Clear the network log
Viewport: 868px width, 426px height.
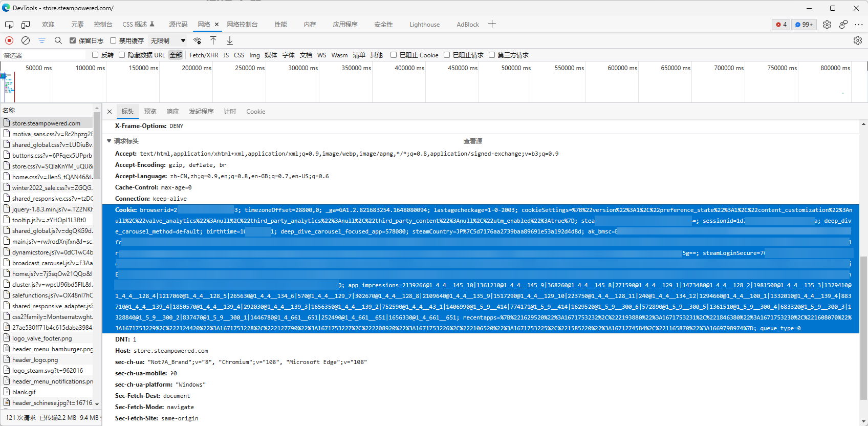pos(26,40)
